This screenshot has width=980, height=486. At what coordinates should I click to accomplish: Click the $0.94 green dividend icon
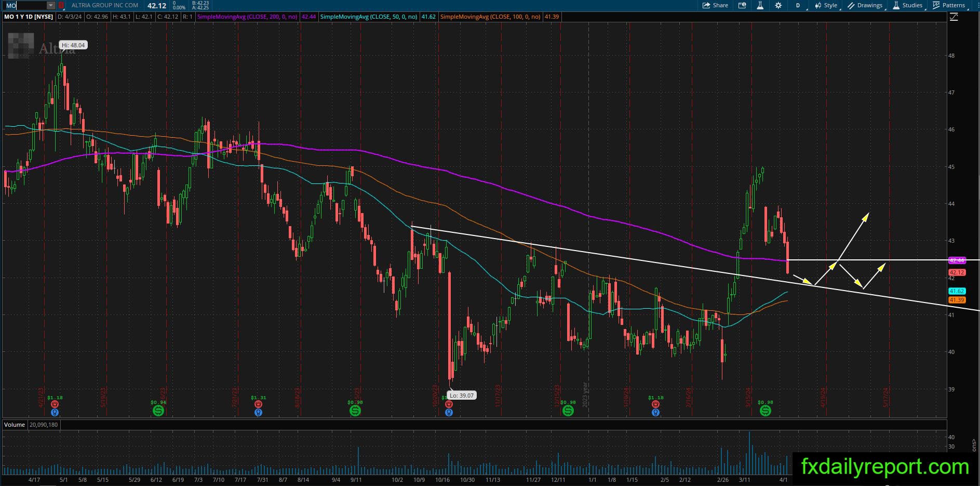(x=158, y=411)
